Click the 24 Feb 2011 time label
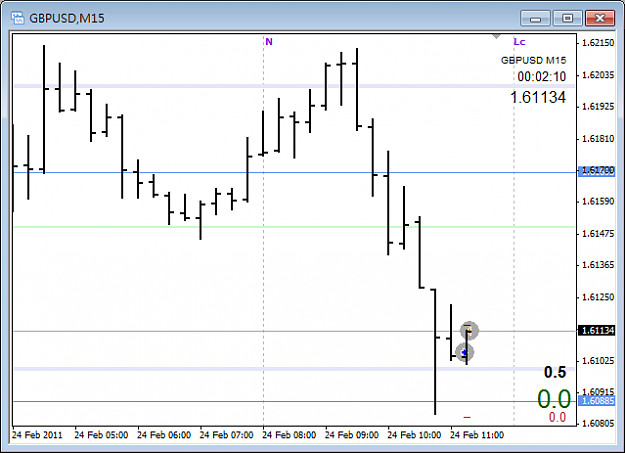Screen dimensions: 625x453 (x=37, y=435)
